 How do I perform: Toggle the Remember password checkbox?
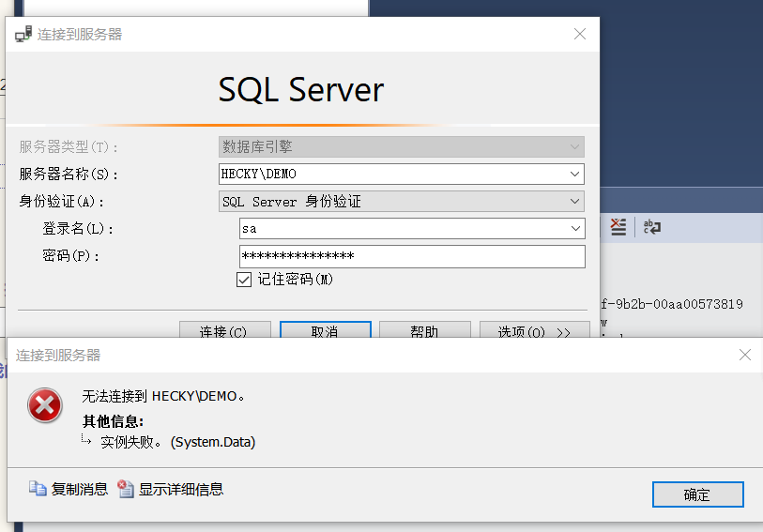click(244, 280)
